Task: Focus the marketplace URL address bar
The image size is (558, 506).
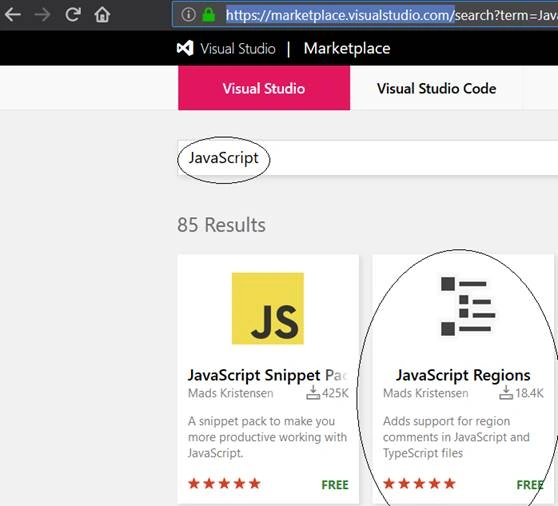Action: click(x=365, y=15)
